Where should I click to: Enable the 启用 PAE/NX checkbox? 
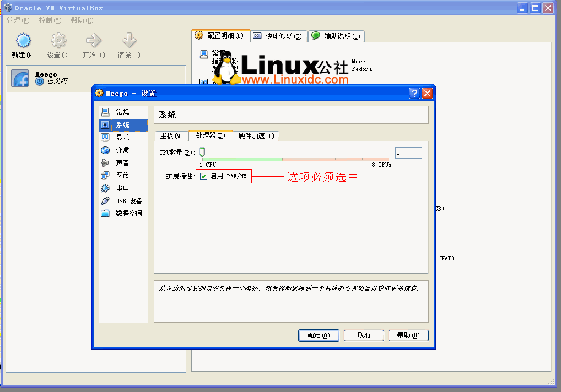[x=204, y=176]
